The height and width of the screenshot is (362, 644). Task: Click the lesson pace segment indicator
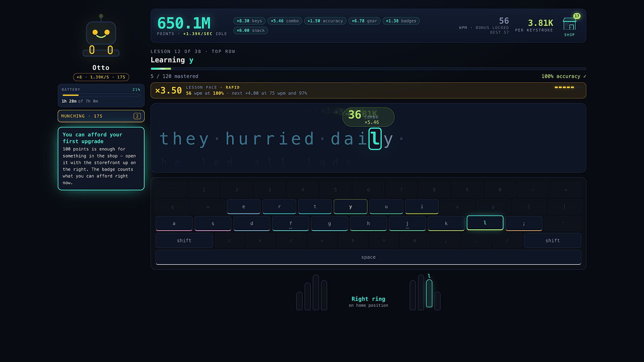click(x=568, y=87)
